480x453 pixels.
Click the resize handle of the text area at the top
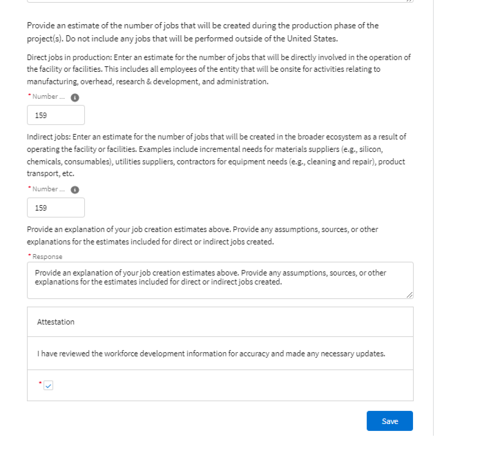point(410,1)
